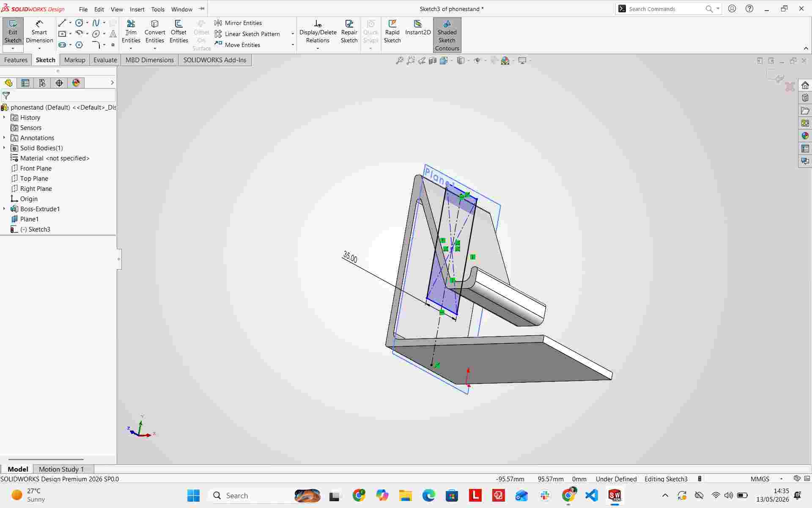The width and height of the screenshot is (812, 508).
Task: Click the feature tree filter field
Action: (58, 96)
